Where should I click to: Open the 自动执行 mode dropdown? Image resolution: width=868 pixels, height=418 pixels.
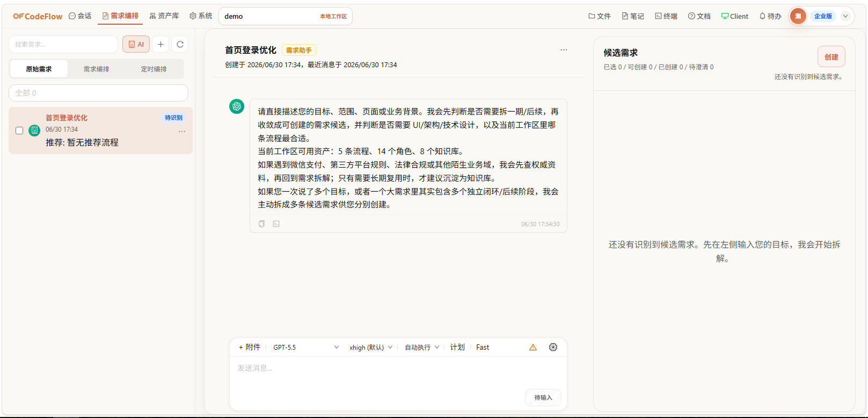tap(422, 347)
